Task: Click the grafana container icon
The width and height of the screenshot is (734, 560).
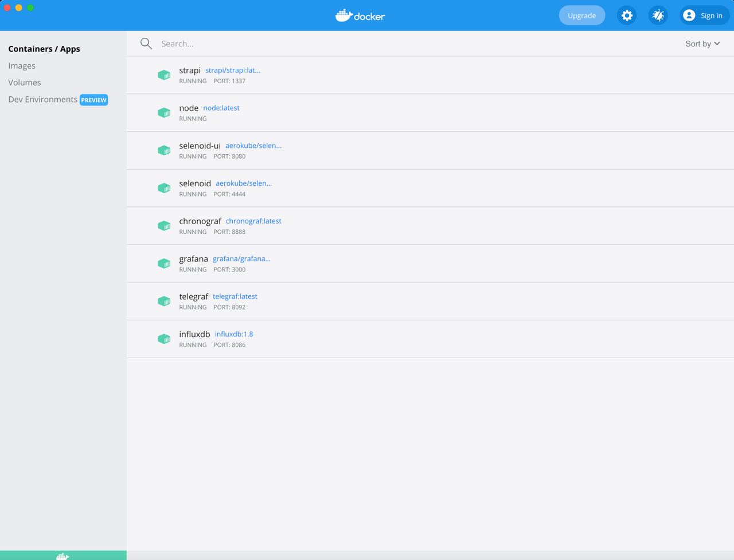Action: click(164, 264)
